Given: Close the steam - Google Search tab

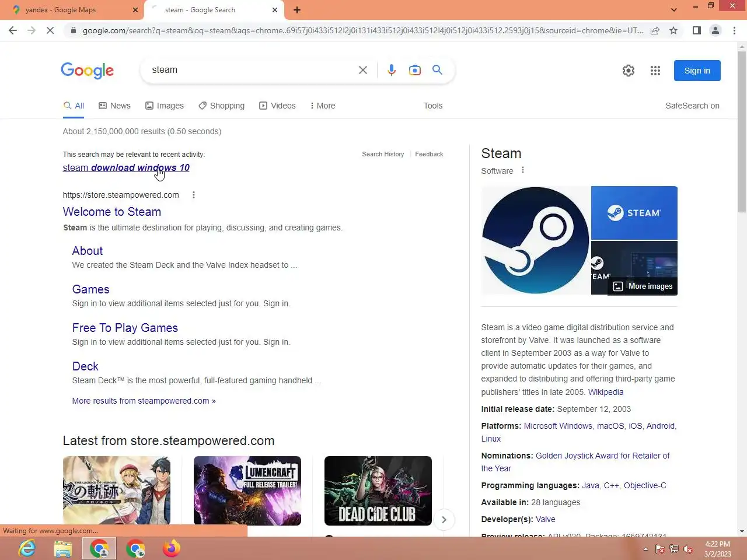Looking at the screenshot, I should click(275, 10).
